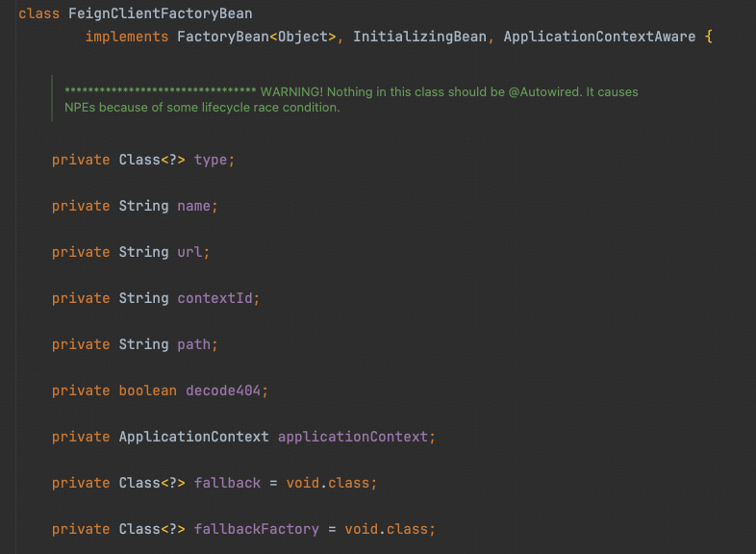
Task: Click the 'applicationContext' field variable name
Action: (353, 437)
